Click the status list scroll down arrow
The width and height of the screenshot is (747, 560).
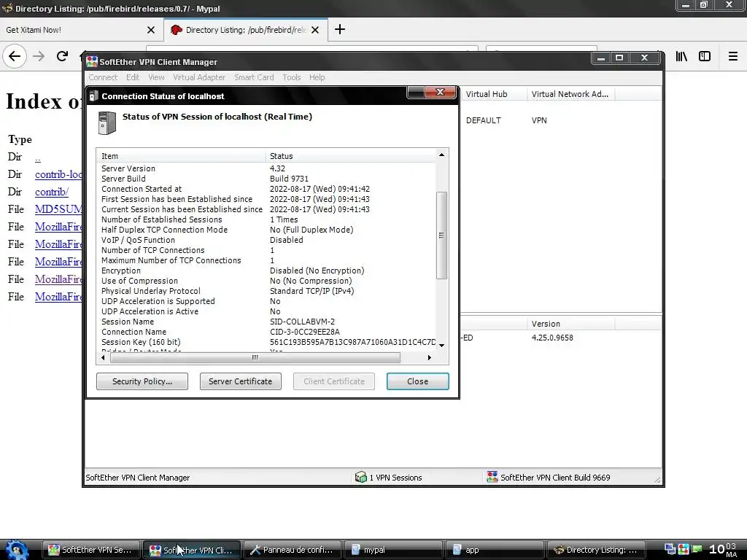(441, 345)
